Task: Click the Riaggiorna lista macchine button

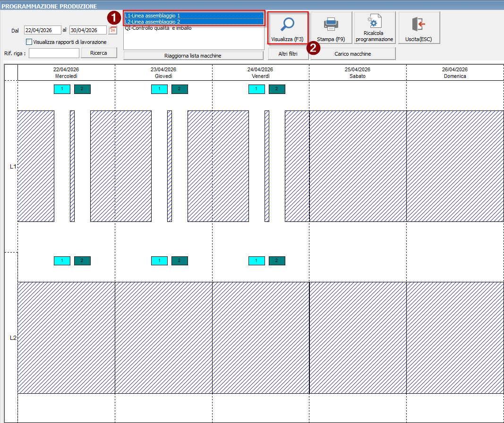Action: tap(193, 56)
